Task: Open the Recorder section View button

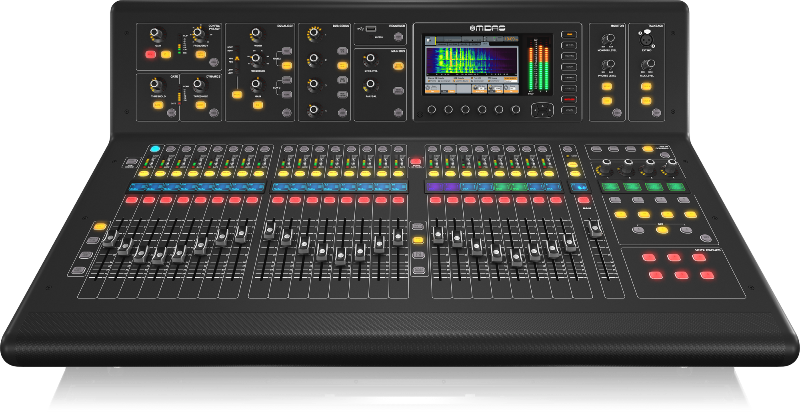Action: (397, 37)
